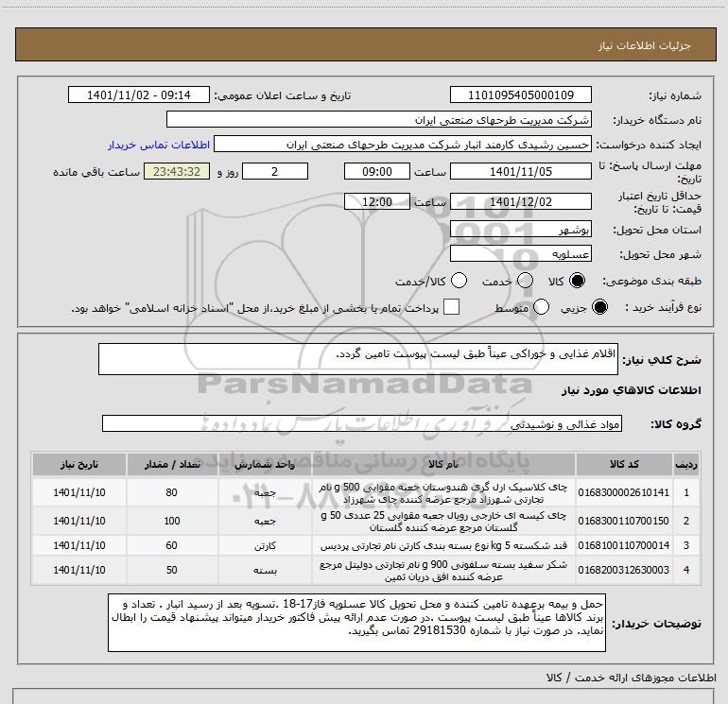
Task: Click the delivery city field عسلویه
Action: pyautogui.click(x=520, y=254)
